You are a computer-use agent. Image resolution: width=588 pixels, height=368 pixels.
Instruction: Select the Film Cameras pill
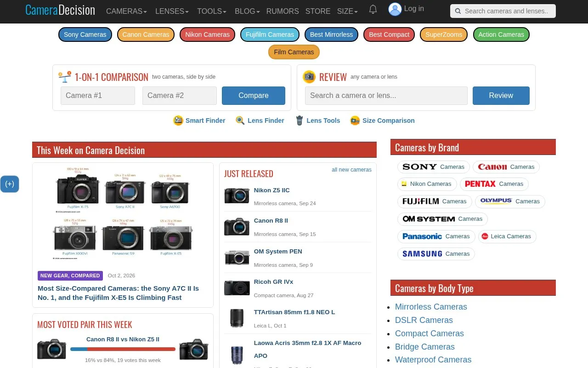click(294, 52)
